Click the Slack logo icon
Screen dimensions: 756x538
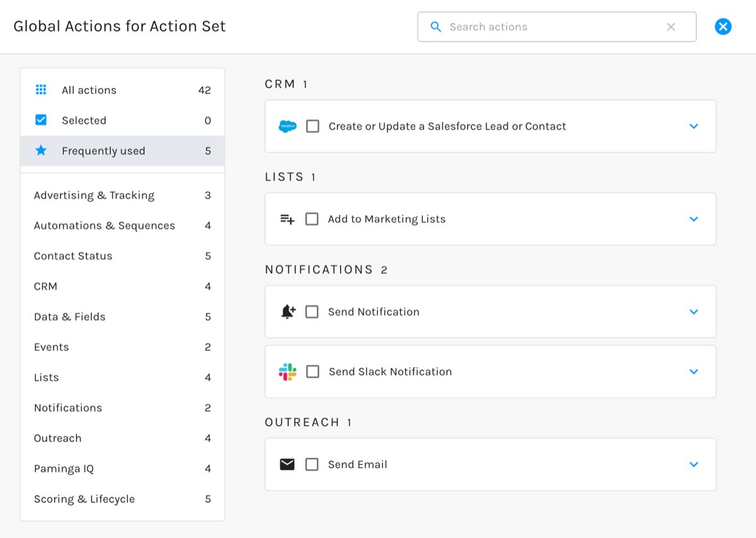287,372
